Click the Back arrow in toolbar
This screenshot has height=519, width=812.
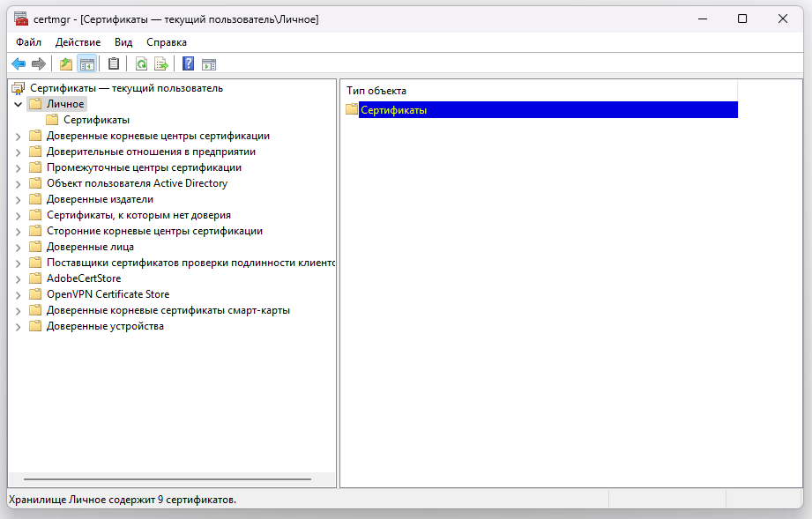click(18, 63)
